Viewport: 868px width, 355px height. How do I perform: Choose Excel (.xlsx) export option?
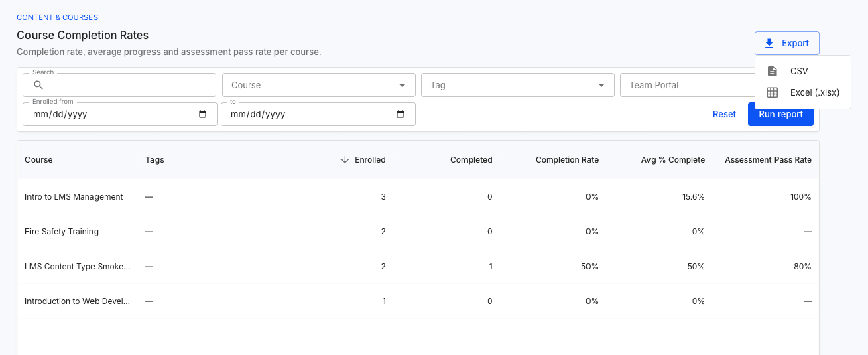pyautogui.click(x=802, y=92)
